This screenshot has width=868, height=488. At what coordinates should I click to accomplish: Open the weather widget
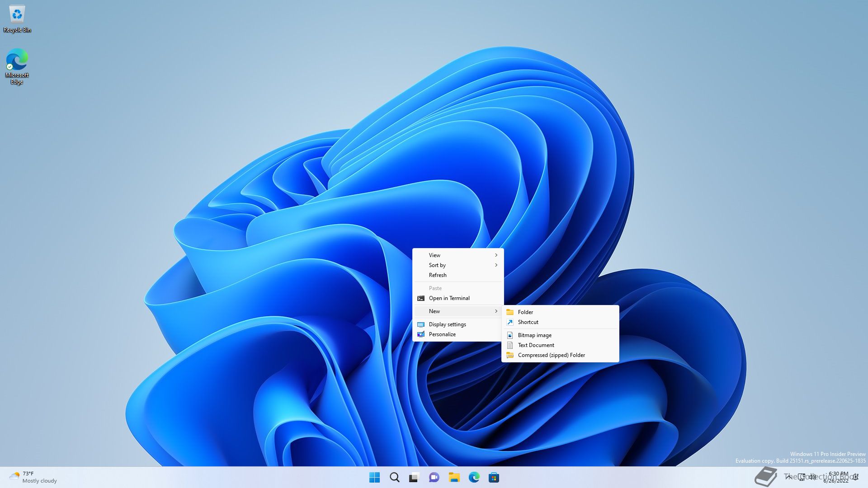tap(33, 477)
